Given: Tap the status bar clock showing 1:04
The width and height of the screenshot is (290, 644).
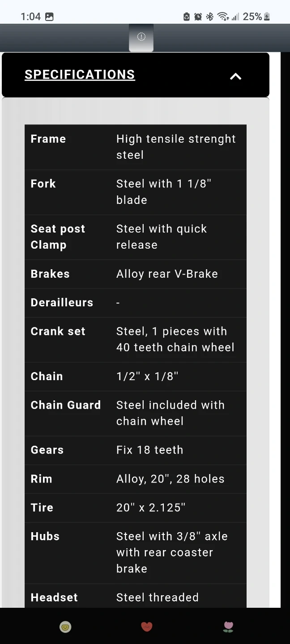Looking at the screenshot, I should click(x=30, y=17).
